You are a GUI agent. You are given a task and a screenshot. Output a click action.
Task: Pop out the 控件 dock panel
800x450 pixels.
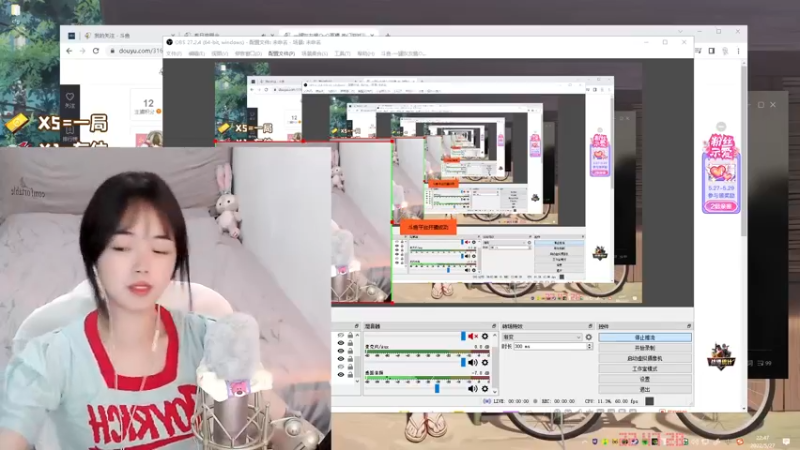tap(689, 326)
